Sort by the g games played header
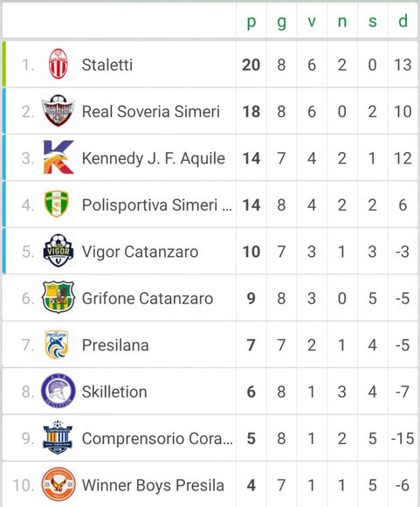 click(x=281, y=22)
